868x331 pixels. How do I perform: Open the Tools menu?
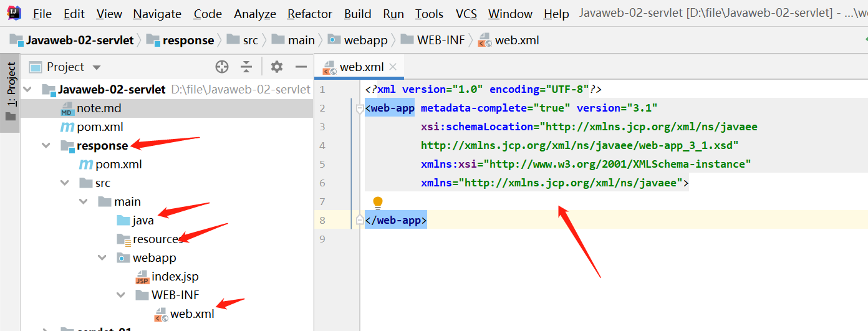(429, 14)
